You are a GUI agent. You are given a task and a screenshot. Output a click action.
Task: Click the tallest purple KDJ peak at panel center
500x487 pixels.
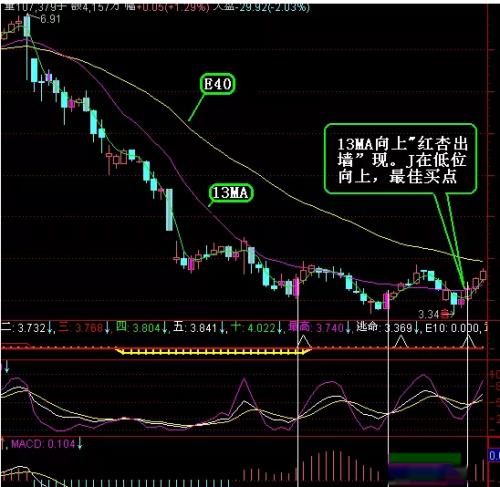(x=244, y=380)
